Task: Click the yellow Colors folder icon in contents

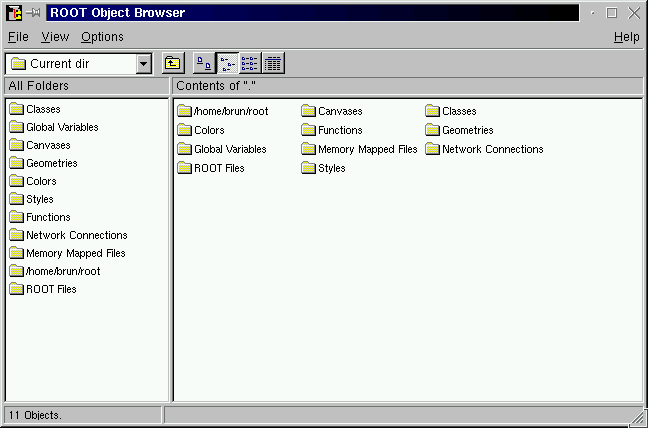Action: tap(184, 130)
